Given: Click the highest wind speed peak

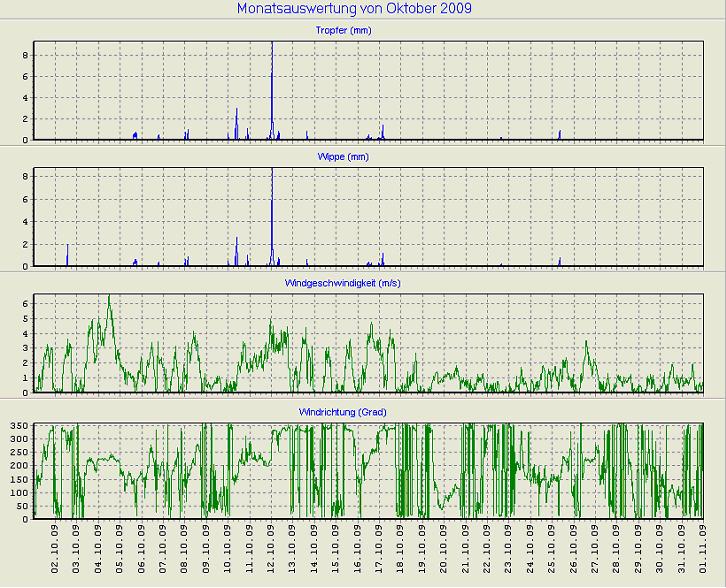Looking at the screenshot, I should pyautogui.click(x=109, y=297).
